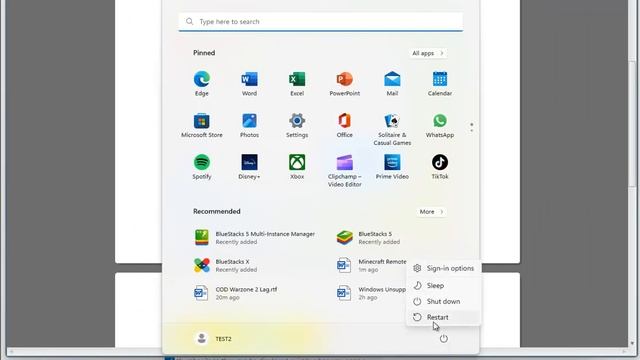The width and height of the screenshot is (640, 360).
Task: Launch Disney+ app
Action: point(249,167)
